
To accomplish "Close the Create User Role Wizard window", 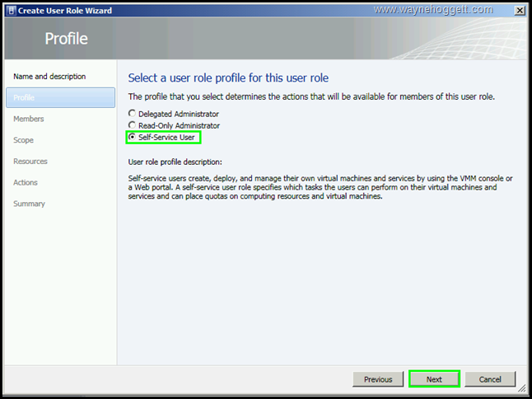I will (x=518, y=11).
